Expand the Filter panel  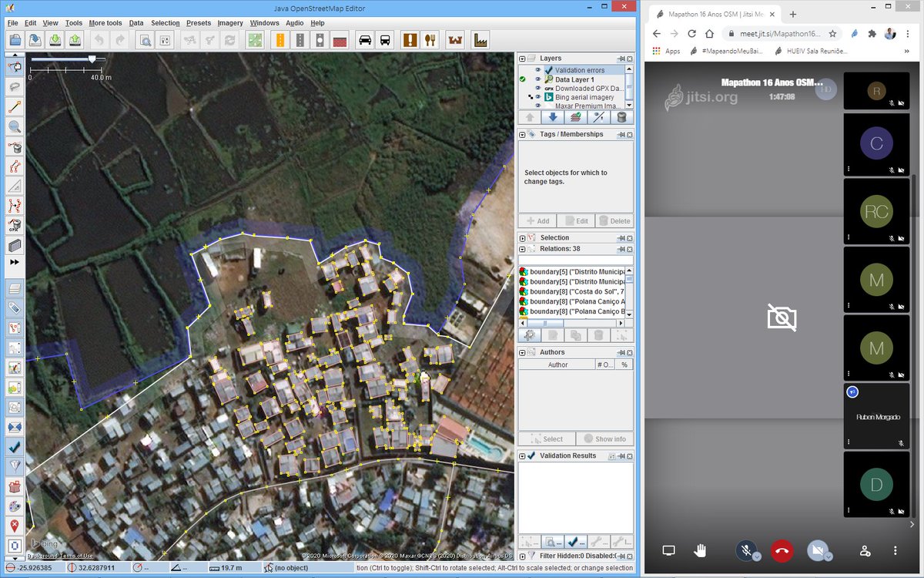point(521,556)
